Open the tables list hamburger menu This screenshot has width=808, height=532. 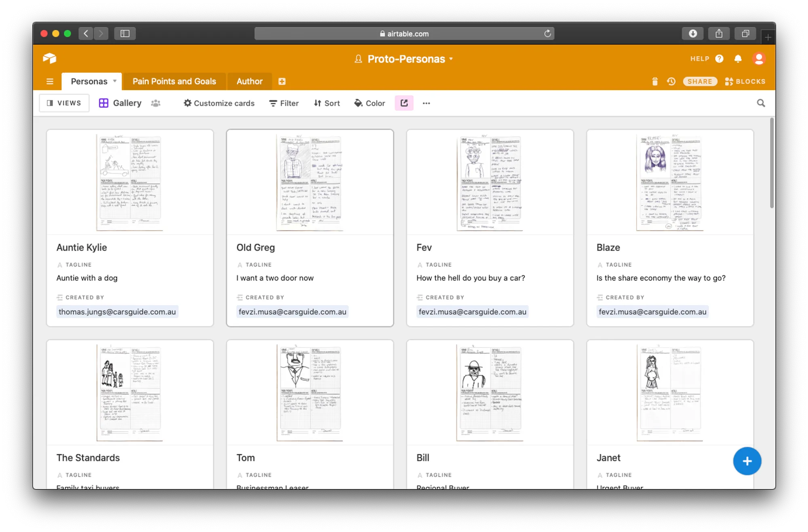pyautogui.click(x=50, y=82)
